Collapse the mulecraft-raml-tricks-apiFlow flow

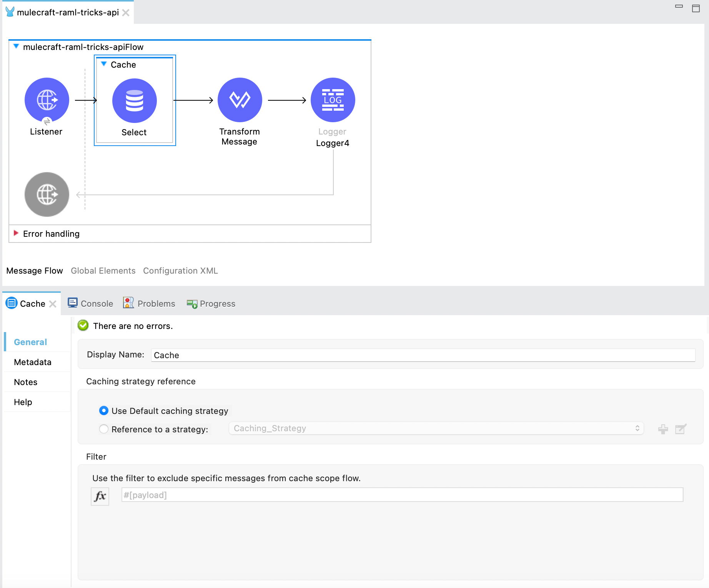coord(16,47)
